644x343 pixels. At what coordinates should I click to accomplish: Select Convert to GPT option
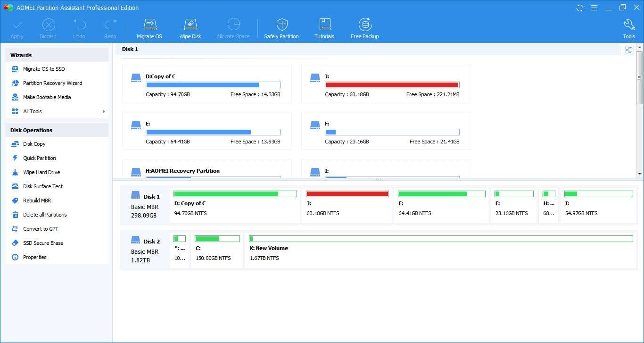41,229
